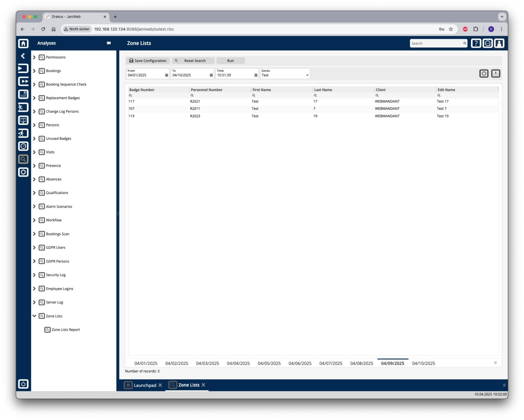The height and width of the screenshot is (420, 524).
Task: Expand the Permissions tree node
Action: 34,57
